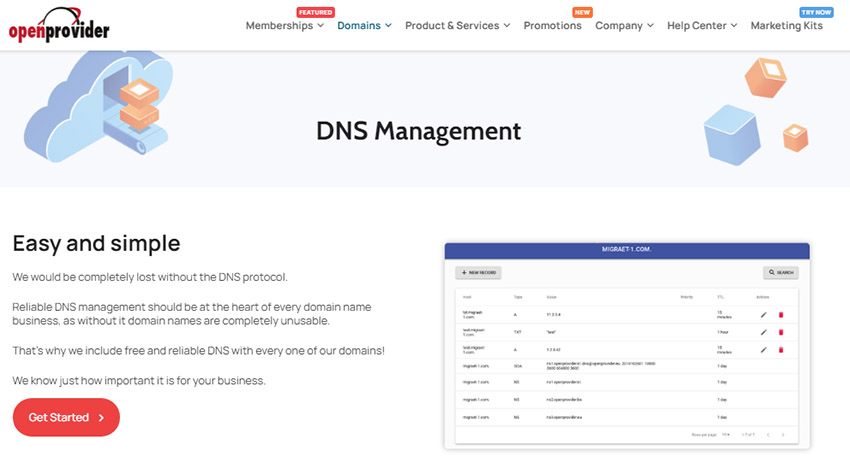The image size is (850, 464).
Task: Edit the TXT record pencil icon
Action: coord(763,332)
